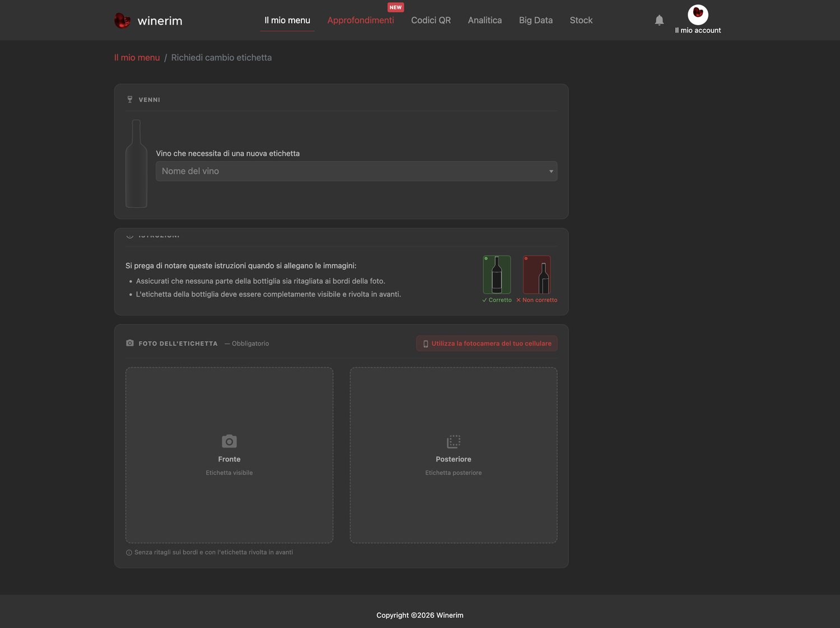Click the camera icon next to FOTO DELL'ETICHETTA
The image size is (840, 628).
[130, 343]
